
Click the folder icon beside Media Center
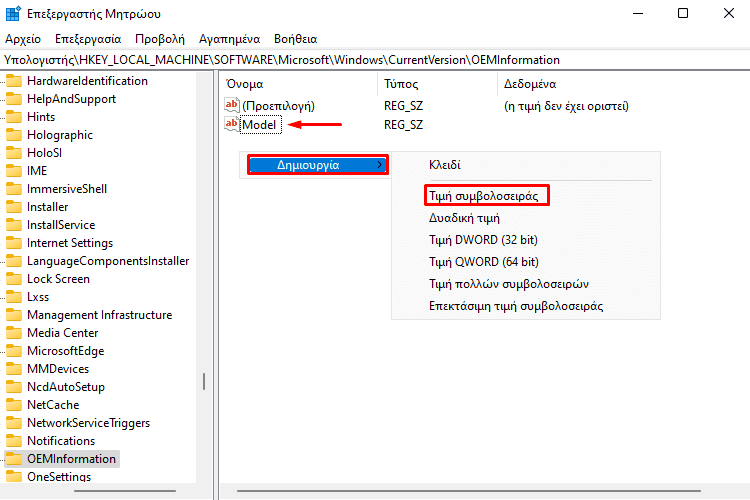coord(14,333)
